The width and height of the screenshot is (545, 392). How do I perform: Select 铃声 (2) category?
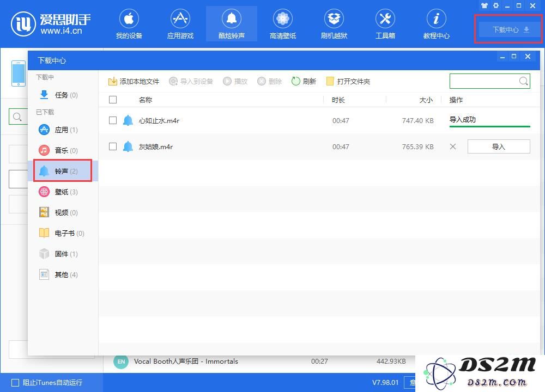63,171
